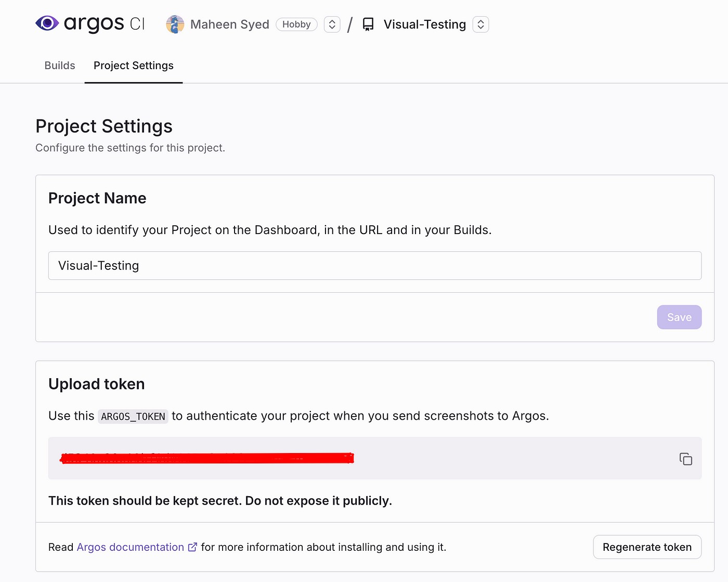Click the Regenerate token button
The width and height of the screenshot is (728, 582).
point(647,547)
